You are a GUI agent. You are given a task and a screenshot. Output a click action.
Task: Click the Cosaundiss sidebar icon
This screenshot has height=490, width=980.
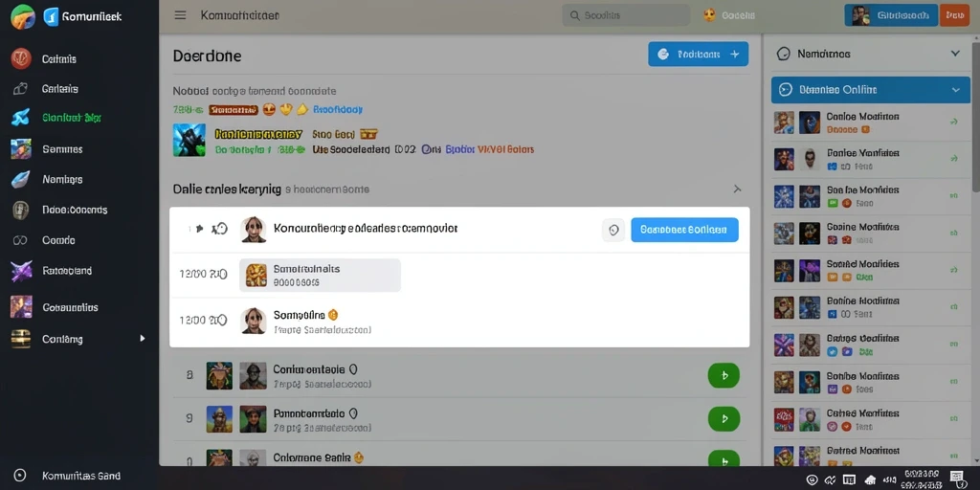coord(21,307)
